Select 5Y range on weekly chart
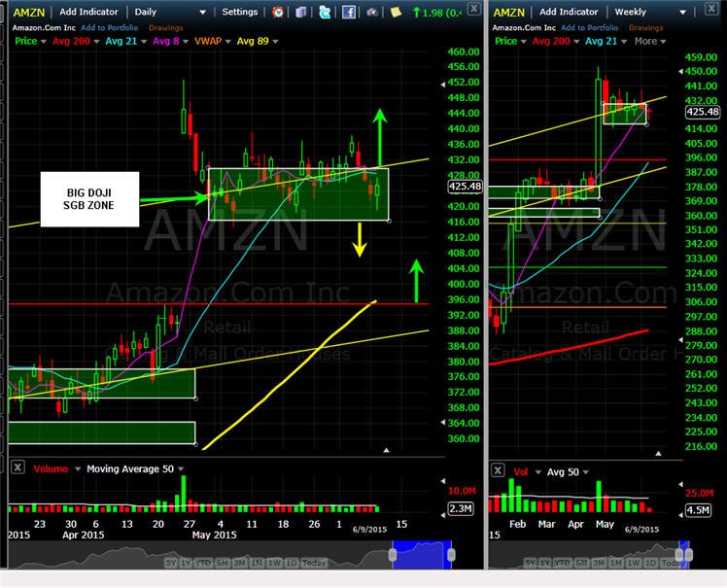 [529, 563]
